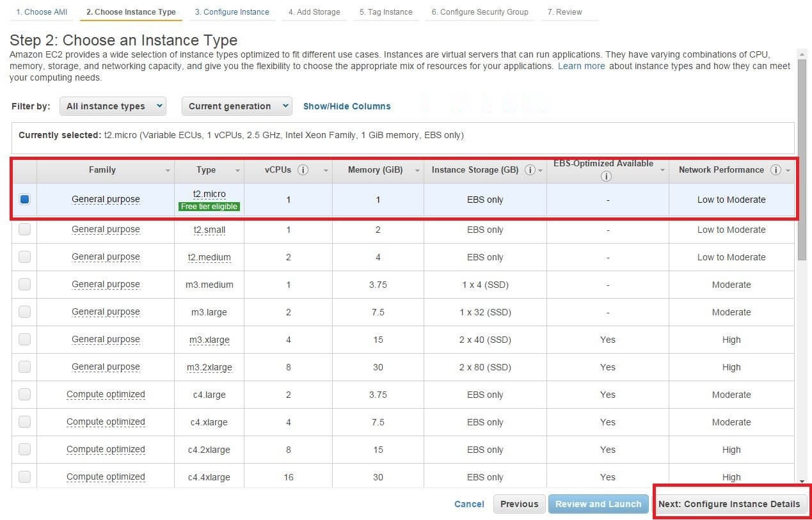Select the c4.large instance checkbox
The image size is (812, 520).
pyautogui.click(x=24, y=394)
